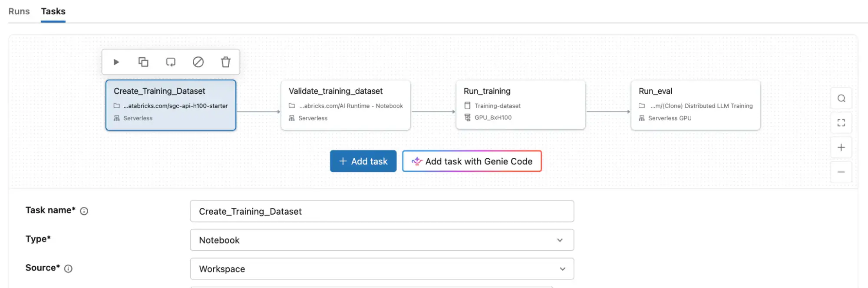Zoom in the task graph with plus
The width and height of the screenshot is (868, 288).
(x=841, y=147)
